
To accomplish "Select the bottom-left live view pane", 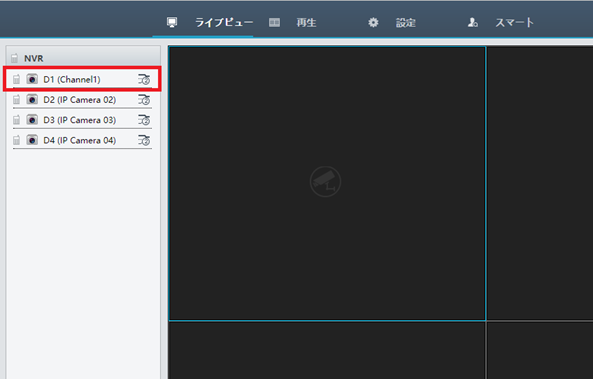I will [x=327, y=351].
